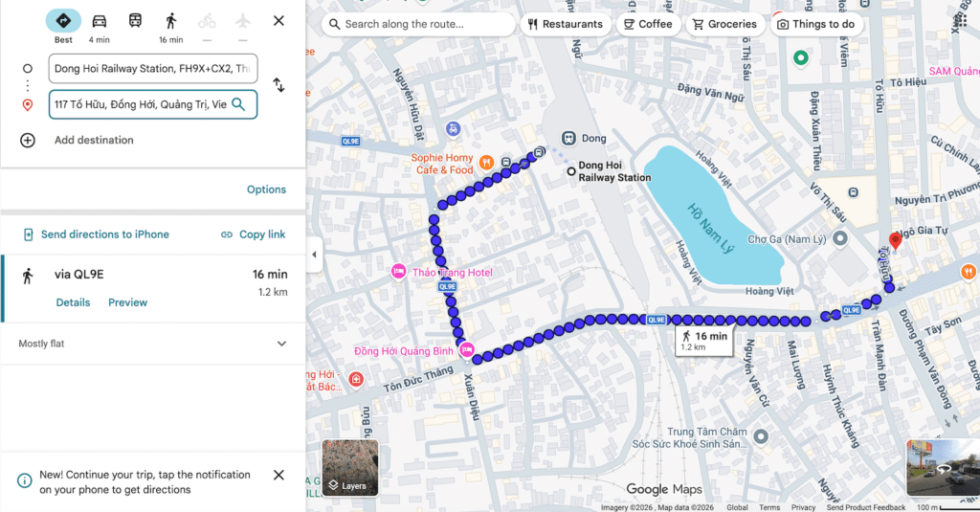Click the SAM Quảng label
The image size is (980, 512).
(954, 71)
